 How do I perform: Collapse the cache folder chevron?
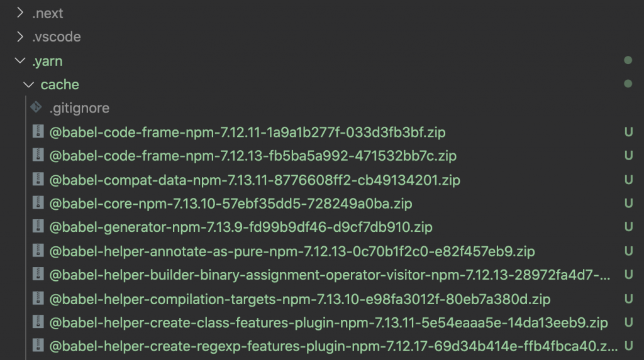(28, 85)
